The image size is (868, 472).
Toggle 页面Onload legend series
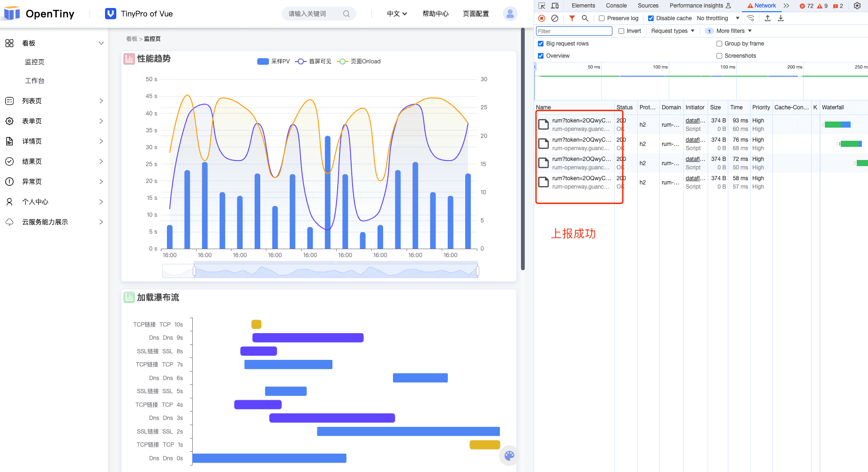(x=359, y=61)
